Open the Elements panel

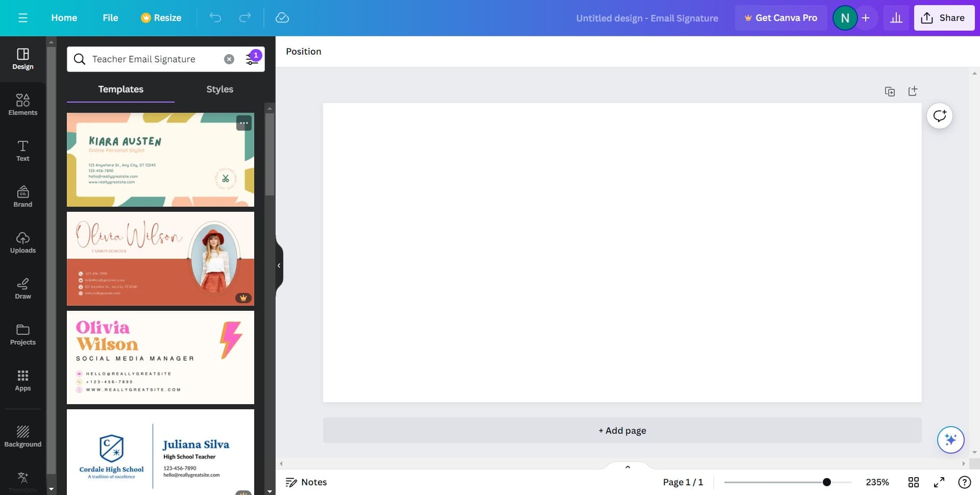click(22, 105)
